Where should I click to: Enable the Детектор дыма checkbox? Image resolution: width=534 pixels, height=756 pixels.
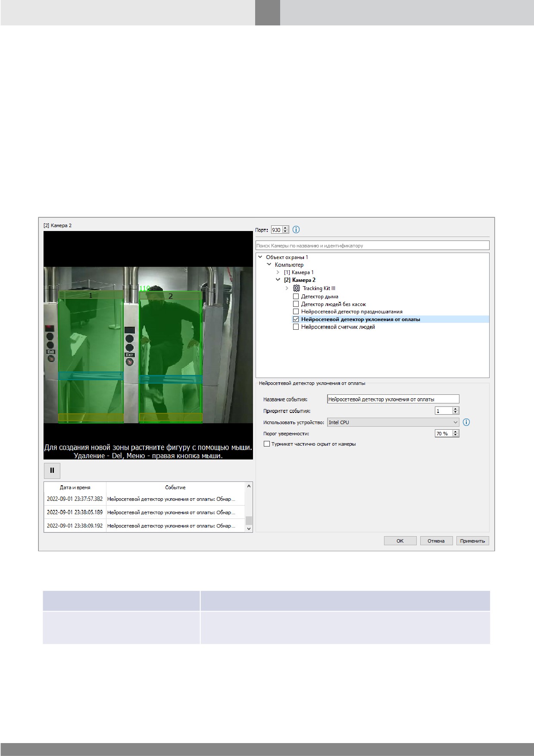click(x=296, y=297)
